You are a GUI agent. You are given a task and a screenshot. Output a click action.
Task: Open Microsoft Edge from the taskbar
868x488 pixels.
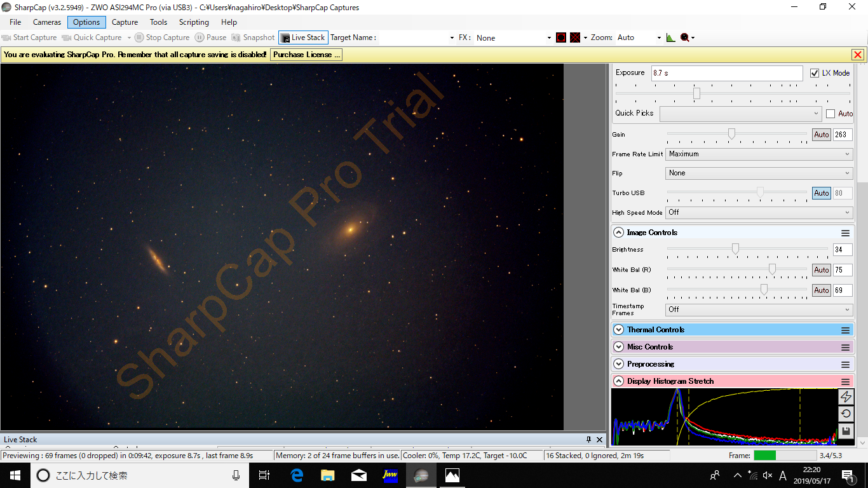point(297,475)
